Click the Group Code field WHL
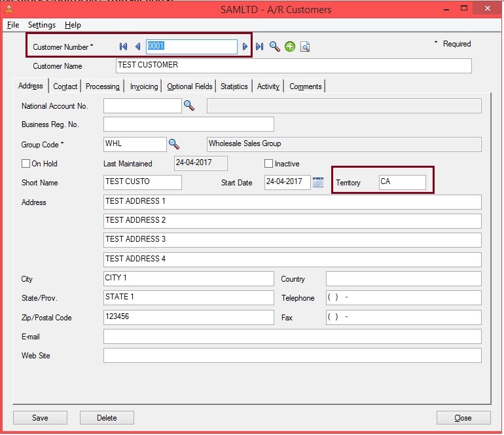This screenshot has height=435, width=504. pos(135,144)
